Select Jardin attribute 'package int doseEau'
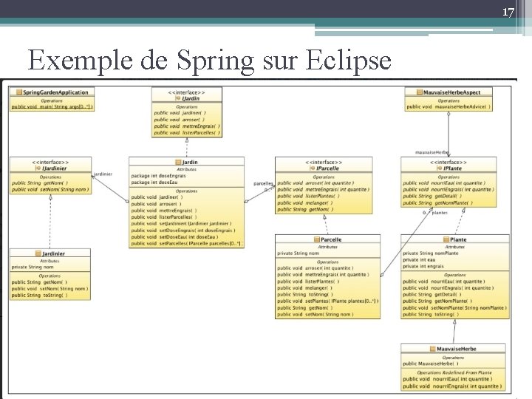The height and width of the screenshot is (399, 532). click(x=154, y=183)
